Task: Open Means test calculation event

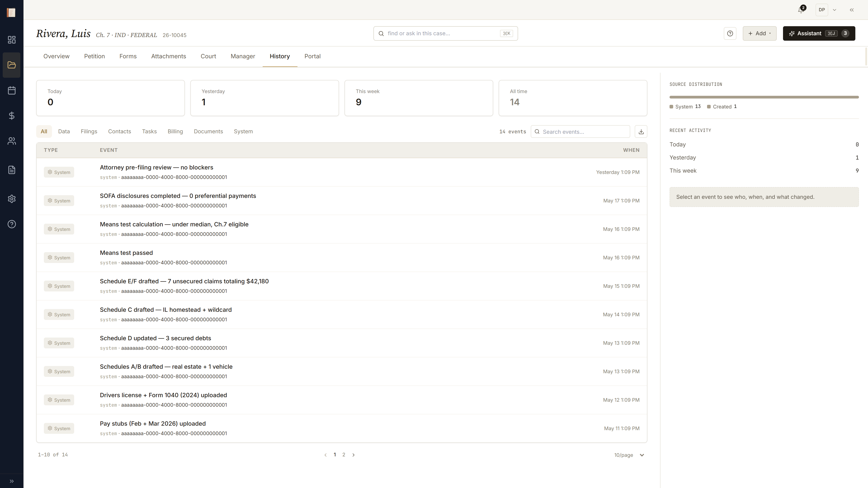Action: (342, 229)
